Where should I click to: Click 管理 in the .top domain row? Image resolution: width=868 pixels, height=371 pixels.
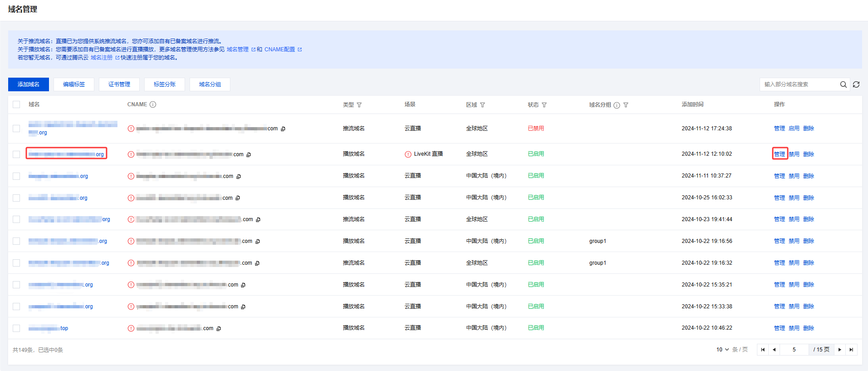click(780, 328)
